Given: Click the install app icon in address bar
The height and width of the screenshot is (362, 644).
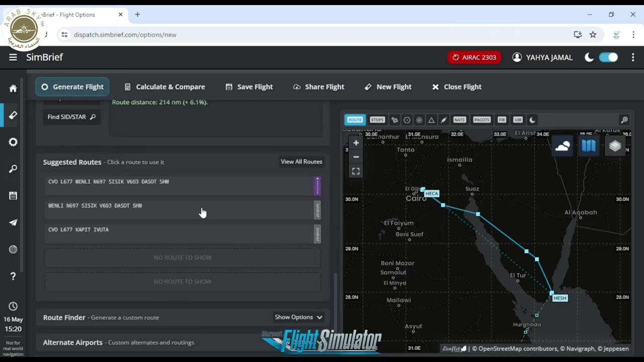Looking at the screenshot, I should (578, 35).
